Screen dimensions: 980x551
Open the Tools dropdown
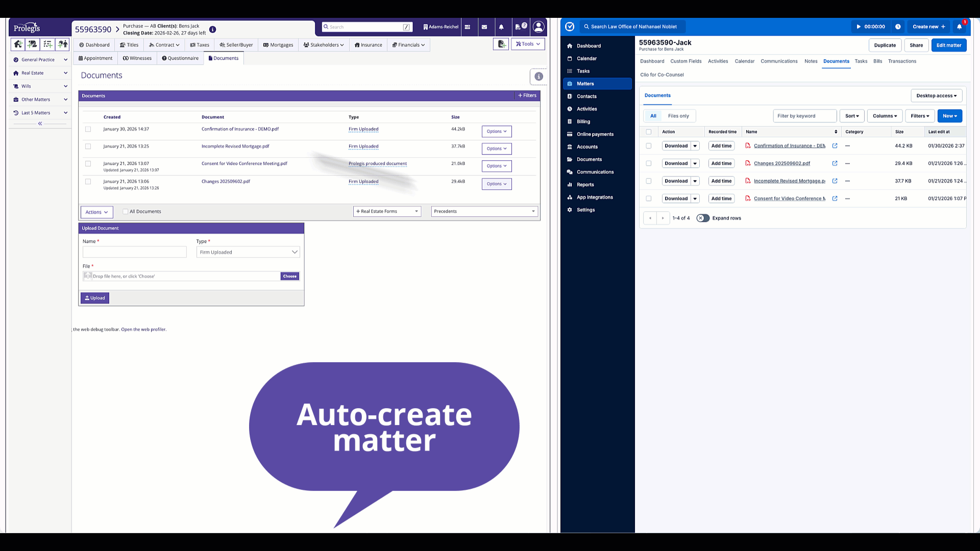click(528, 44)
